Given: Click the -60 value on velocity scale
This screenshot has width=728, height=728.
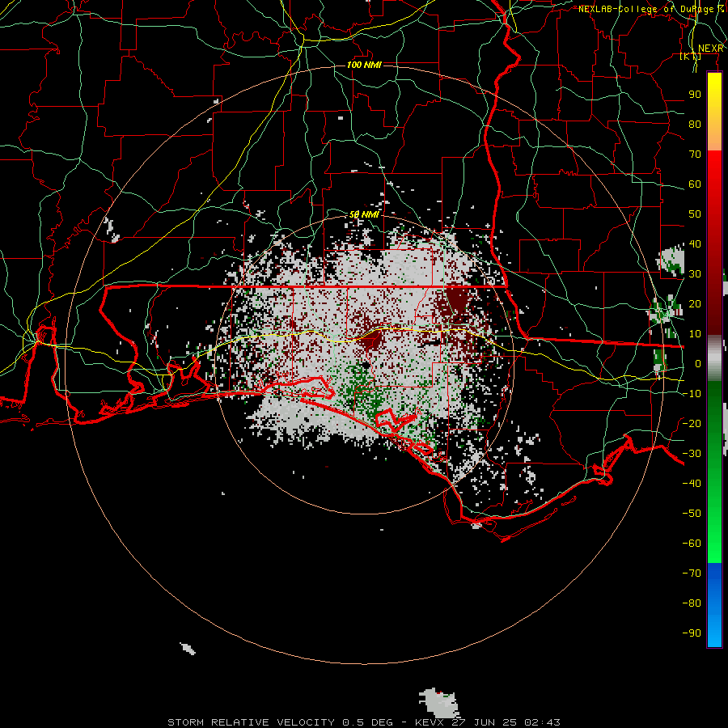Looking at the screenshot, I should point(692,544).
